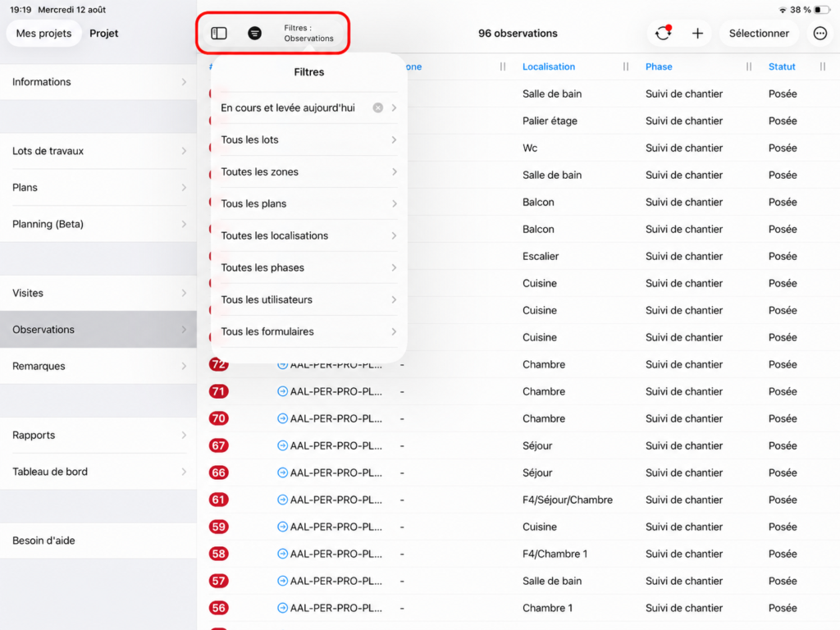Click the Localisation column resize handle
Screen dimensions: 840x630
(x=626, y=66)
